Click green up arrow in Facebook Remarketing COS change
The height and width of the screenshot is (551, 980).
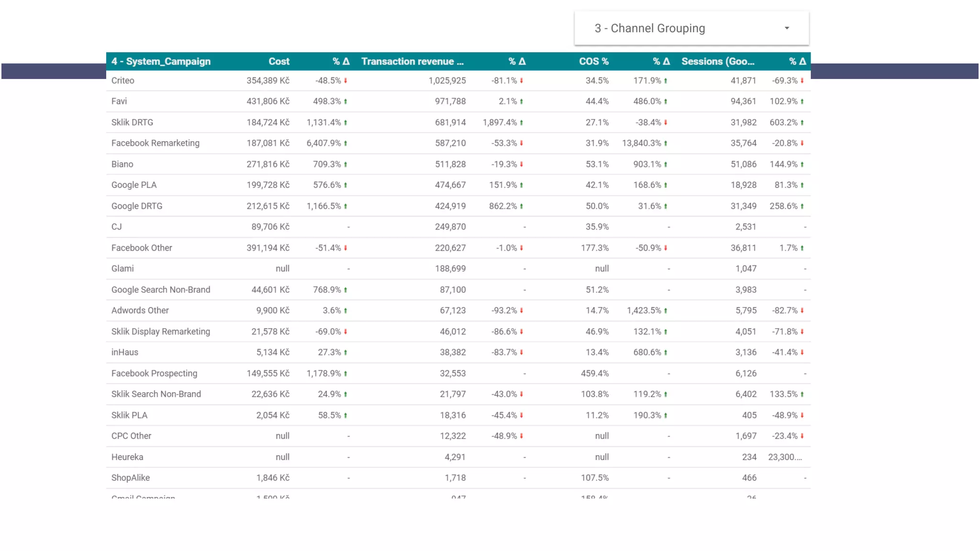666,143
